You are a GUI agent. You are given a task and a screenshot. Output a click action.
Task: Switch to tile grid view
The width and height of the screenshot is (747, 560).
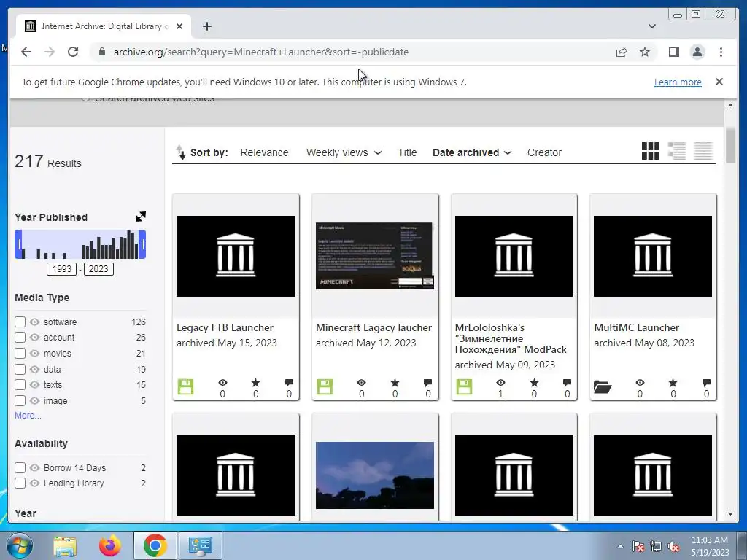point(650,151)
